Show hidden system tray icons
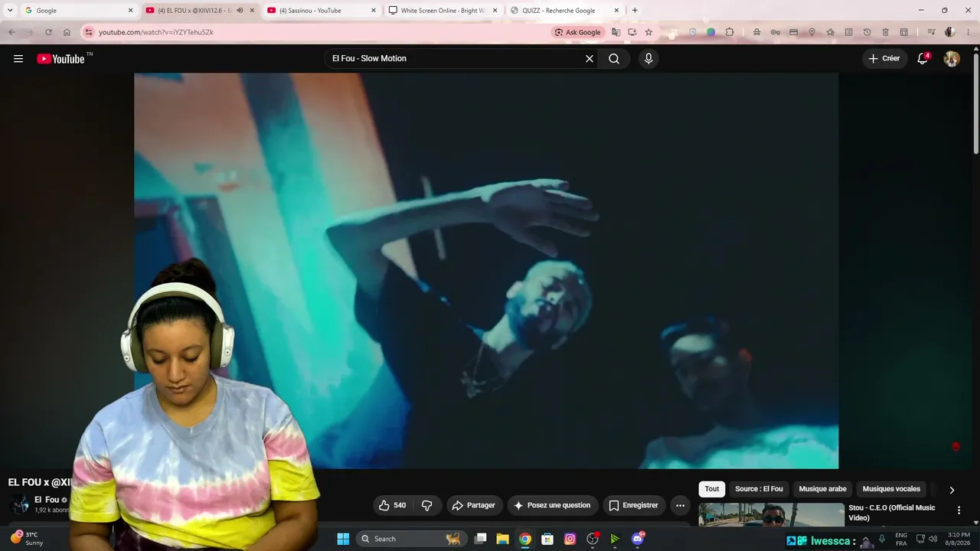The height and width of the screenshot is (551, 980). coord(866,539)
